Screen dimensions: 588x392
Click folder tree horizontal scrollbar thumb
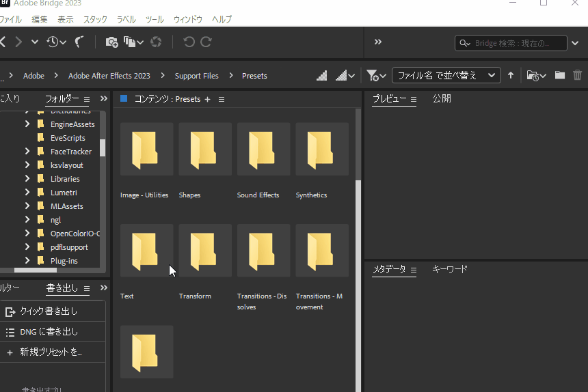36,270
